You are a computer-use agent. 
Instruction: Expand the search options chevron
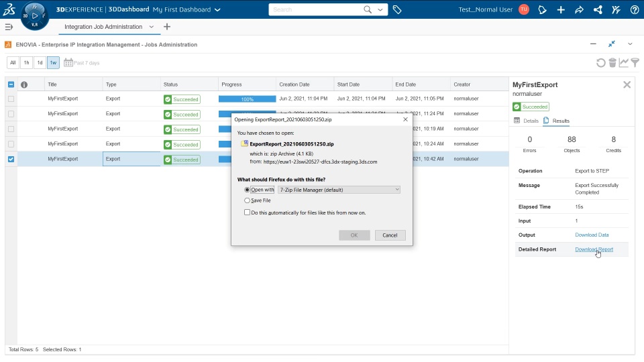380,9
